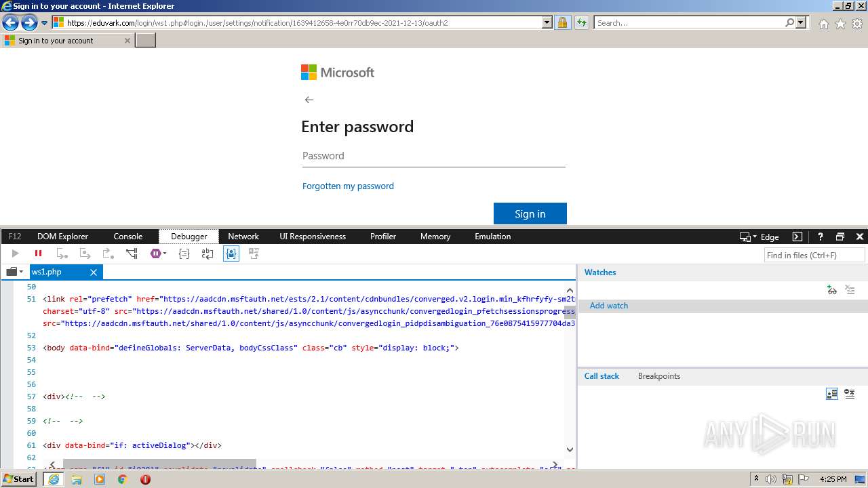Click the Internet Explorer taskbar icon
This screenshot has height=488, width=868.
click(54, 479)
